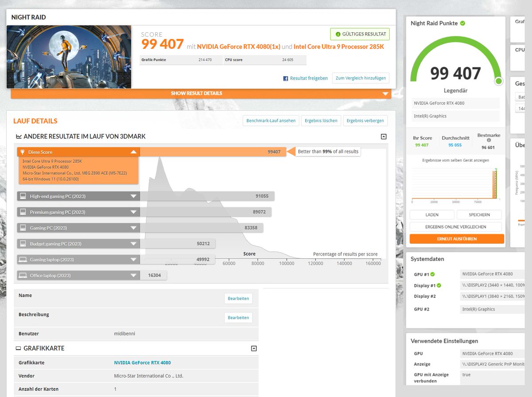Click the Bestmarke info icon
The height and width of the screenshot is (397, 532).
point(489,140)
